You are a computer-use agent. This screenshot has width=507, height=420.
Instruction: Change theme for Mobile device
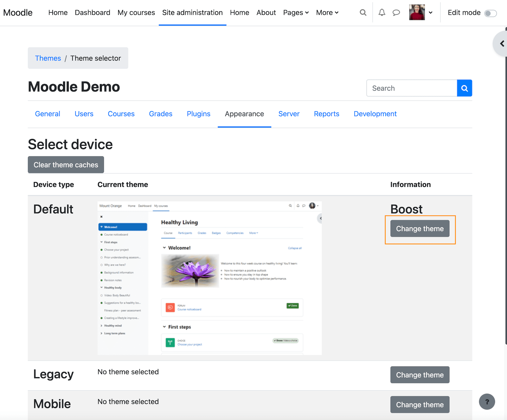coord(420,404)
